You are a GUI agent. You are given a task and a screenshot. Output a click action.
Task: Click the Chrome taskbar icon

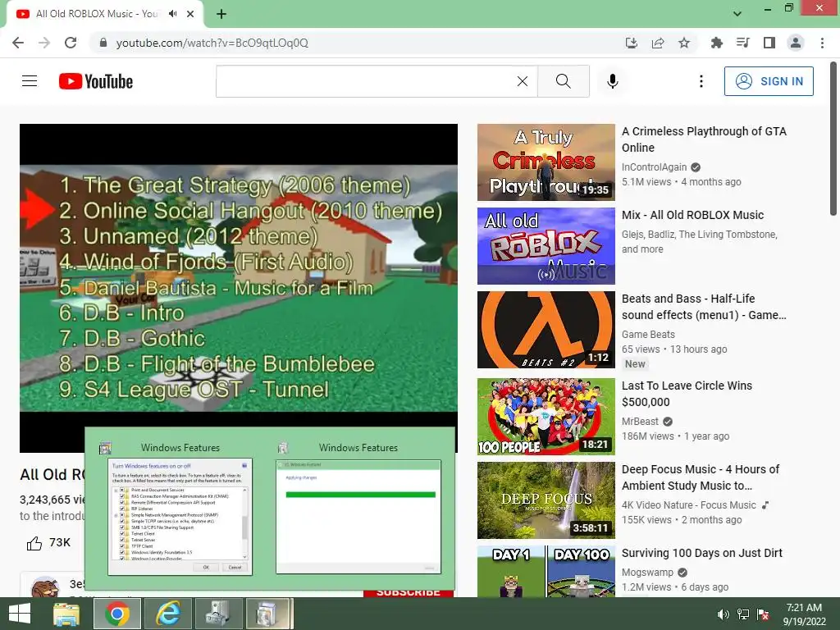117,614
